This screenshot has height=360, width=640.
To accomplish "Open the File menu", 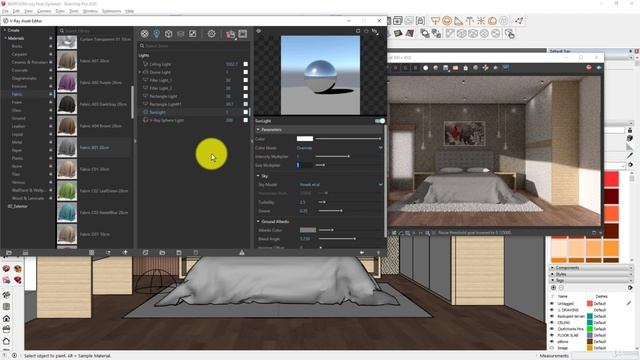I will click(x=5, y=11).
